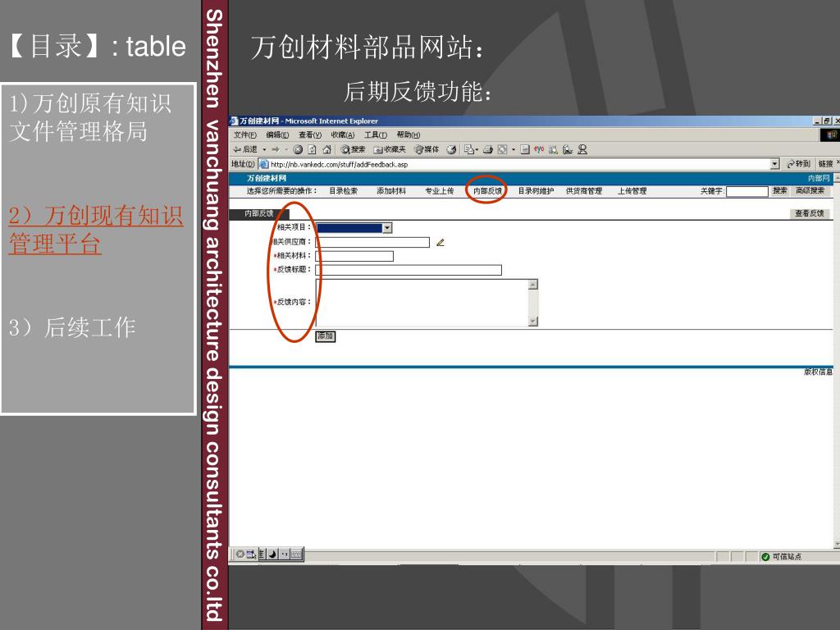Open the 添加材料 navigation link
The height and width of the screenshot is (630, 840).
(391, 190)
